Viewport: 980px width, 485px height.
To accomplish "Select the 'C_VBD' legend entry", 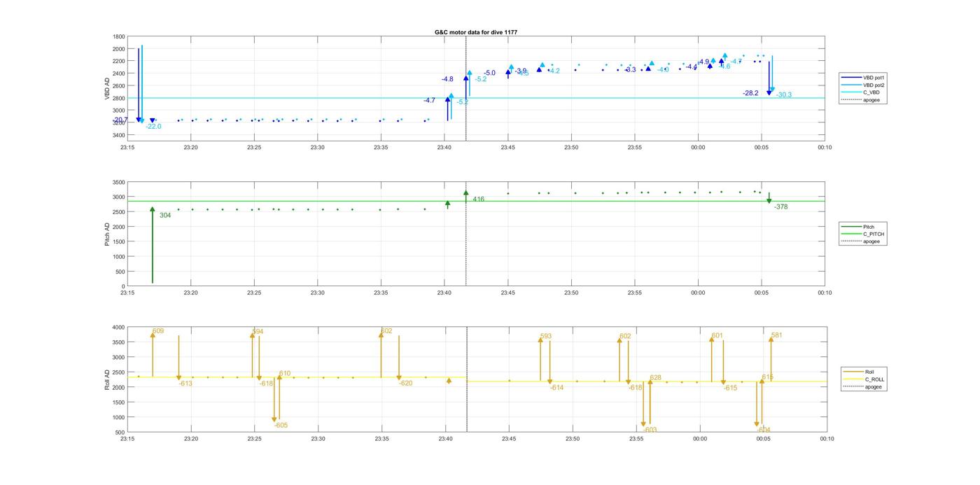I will pos(862,92).
